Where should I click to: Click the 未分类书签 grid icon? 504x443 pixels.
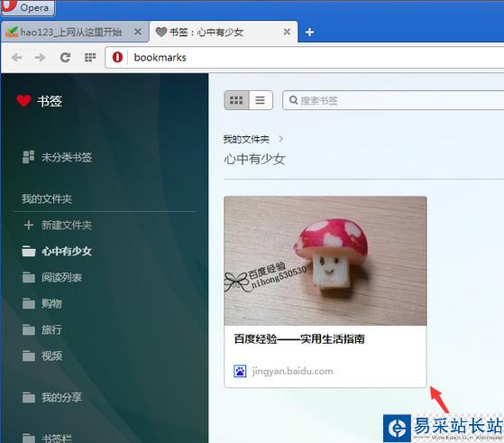[x=28, y=157]
